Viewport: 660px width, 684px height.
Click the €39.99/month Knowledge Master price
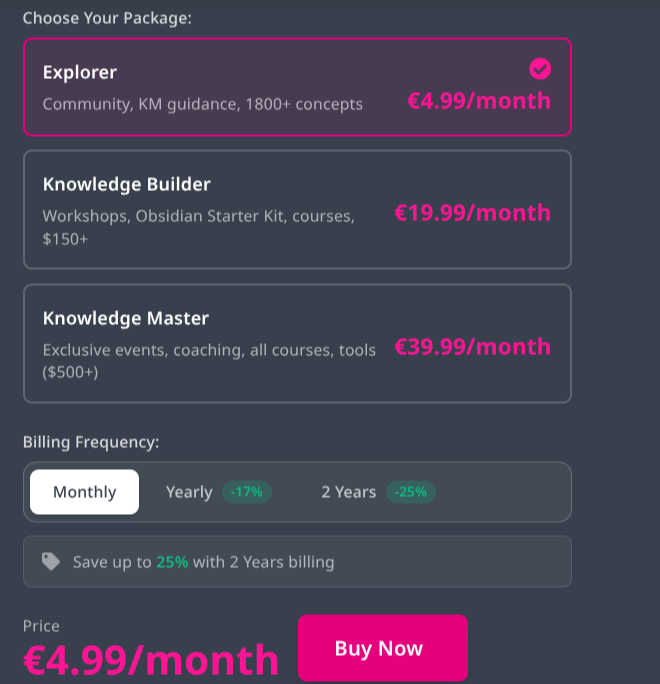click(x=472, y=346)
